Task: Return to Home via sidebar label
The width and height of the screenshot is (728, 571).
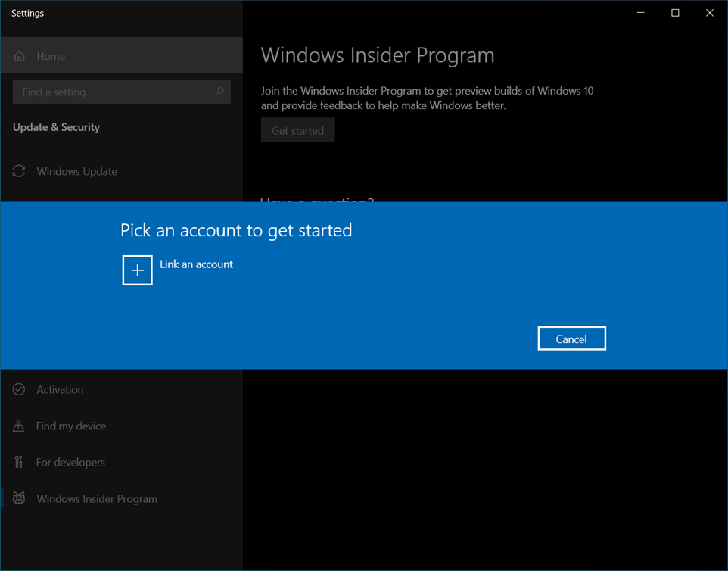Action: (51, 57)
